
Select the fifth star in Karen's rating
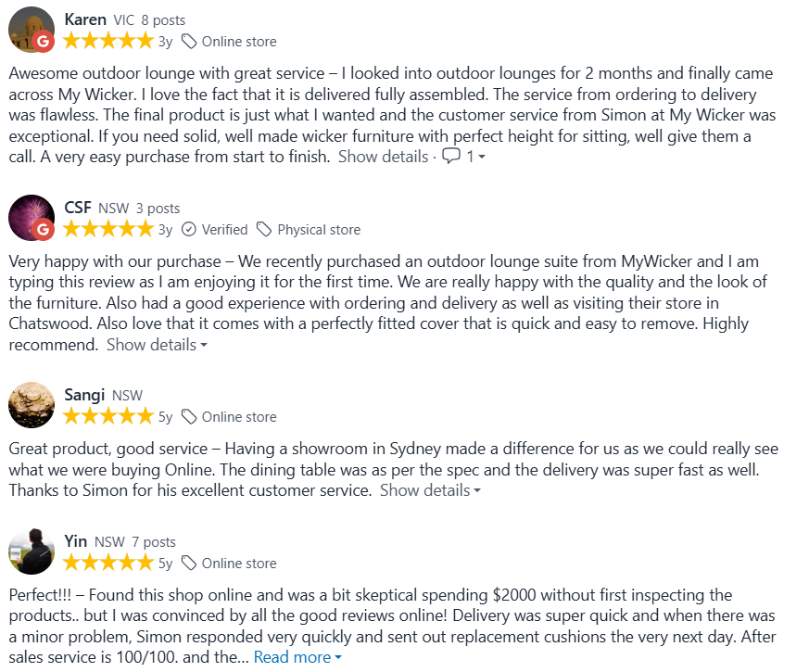pos(146,40)
